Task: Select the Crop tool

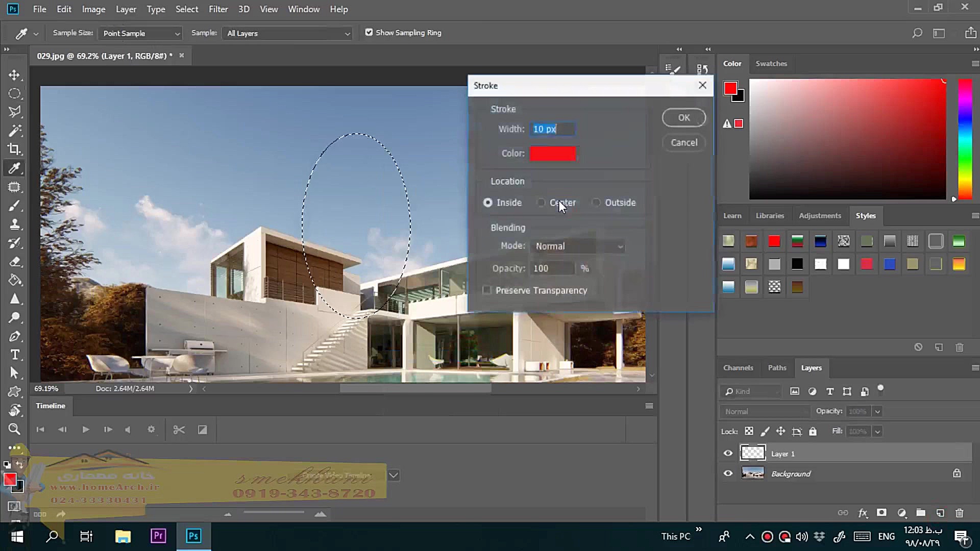Action: pyautogui.click(x=14, y=149)
